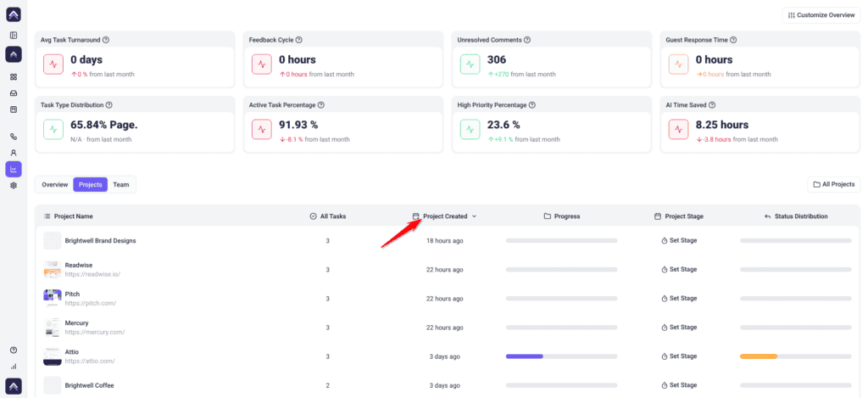Open the Readwise project name
Image resolution: width=868 pixels, height=398 pixels.
pyautogui.click(x=79, y=265)
